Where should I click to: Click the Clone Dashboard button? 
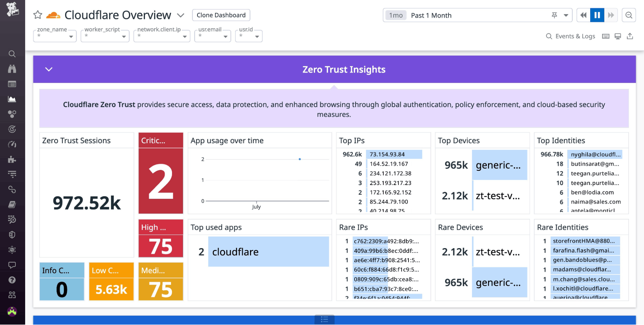[221, 15]
